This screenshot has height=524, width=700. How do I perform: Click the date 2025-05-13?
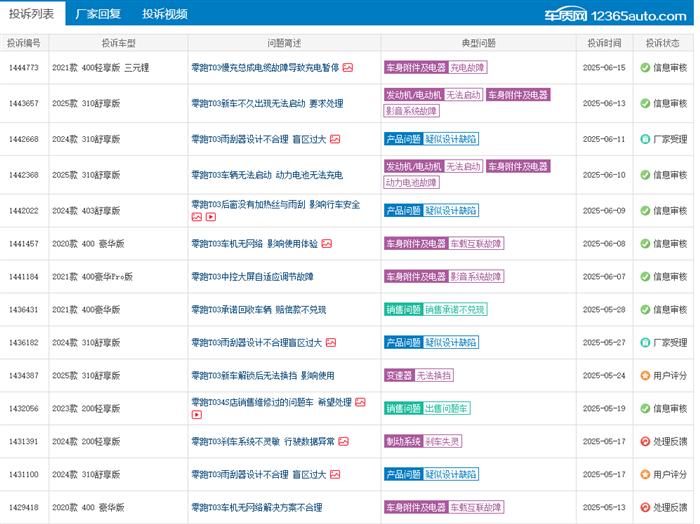click(604, 507)
